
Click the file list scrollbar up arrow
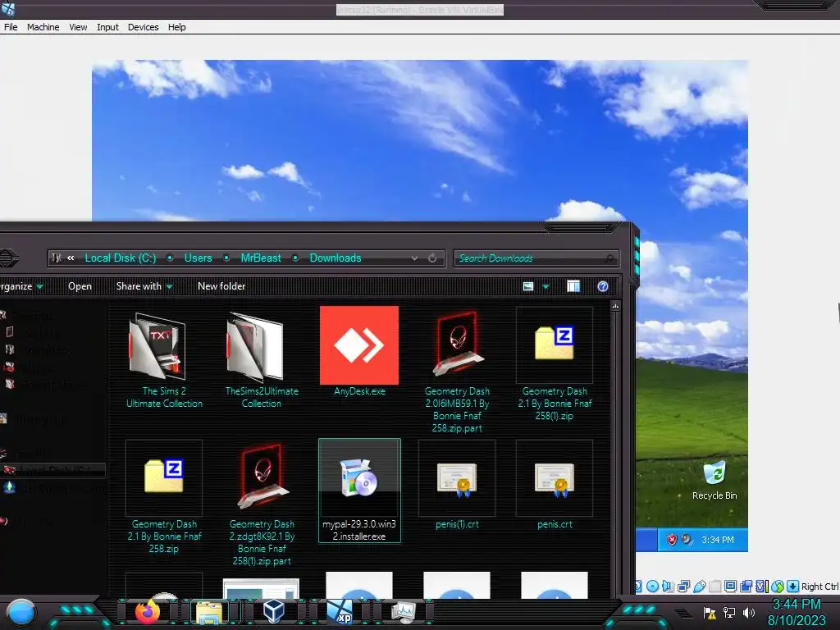pyautogui.click(x=615, y=306)
